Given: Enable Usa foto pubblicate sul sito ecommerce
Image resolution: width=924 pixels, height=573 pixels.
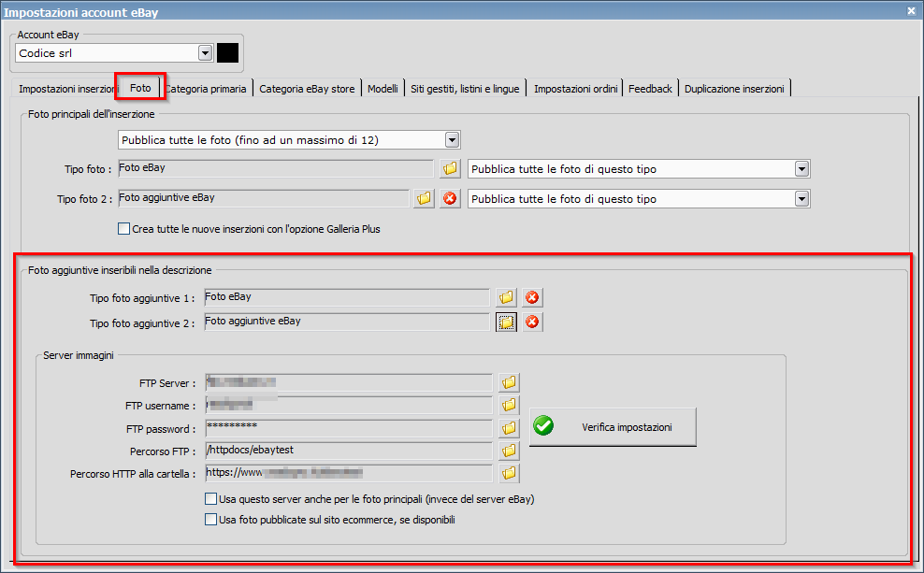Looking at the screenshot, I should pyautogui.click(x=211, y=519).
